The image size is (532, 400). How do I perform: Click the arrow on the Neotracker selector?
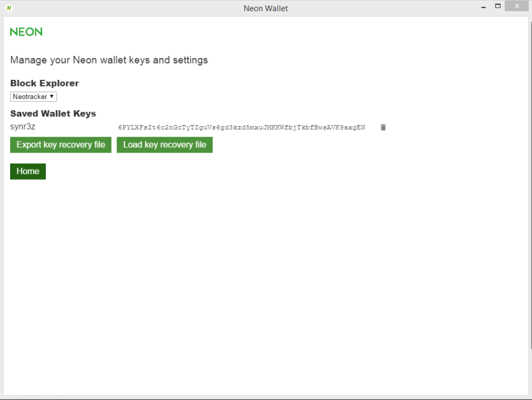[52, 97]
